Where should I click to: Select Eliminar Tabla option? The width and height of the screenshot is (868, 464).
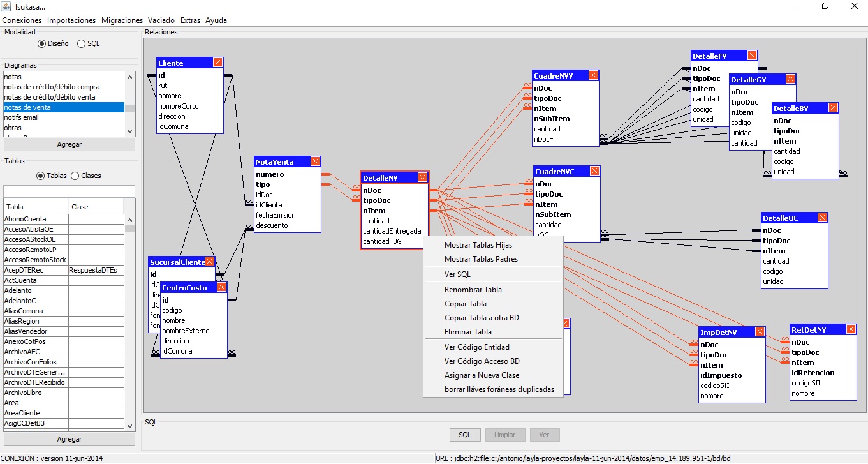(493, 332)
